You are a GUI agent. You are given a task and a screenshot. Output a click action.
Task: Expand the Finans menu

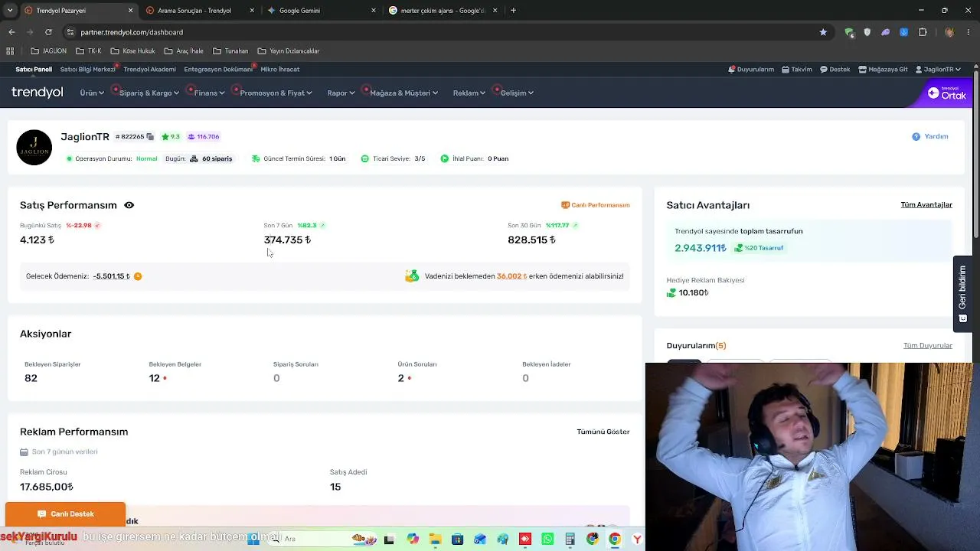click(x=209, y=93)
